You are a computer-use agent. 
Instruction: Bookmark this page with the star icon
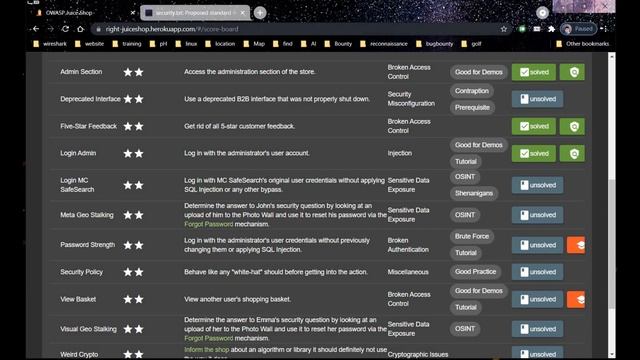tap(504, 29)
